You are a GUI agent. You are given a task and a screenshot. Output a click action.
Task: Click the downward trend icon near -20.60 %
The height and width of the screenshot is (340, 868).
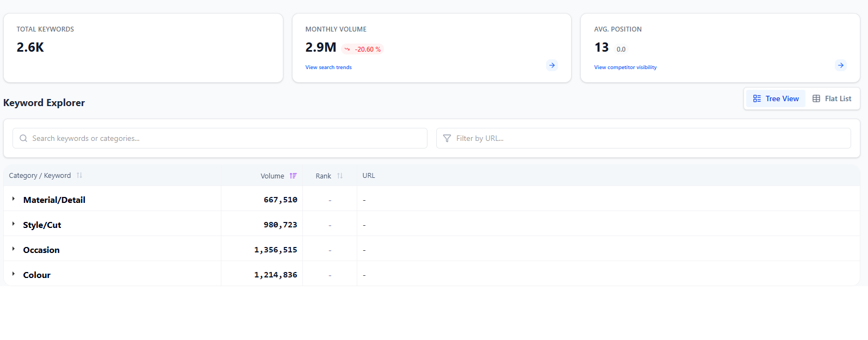pos(347,49)
